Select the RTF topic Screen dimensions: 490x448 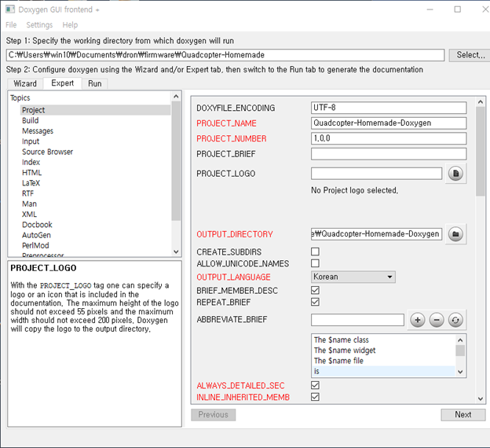[27, 193]
